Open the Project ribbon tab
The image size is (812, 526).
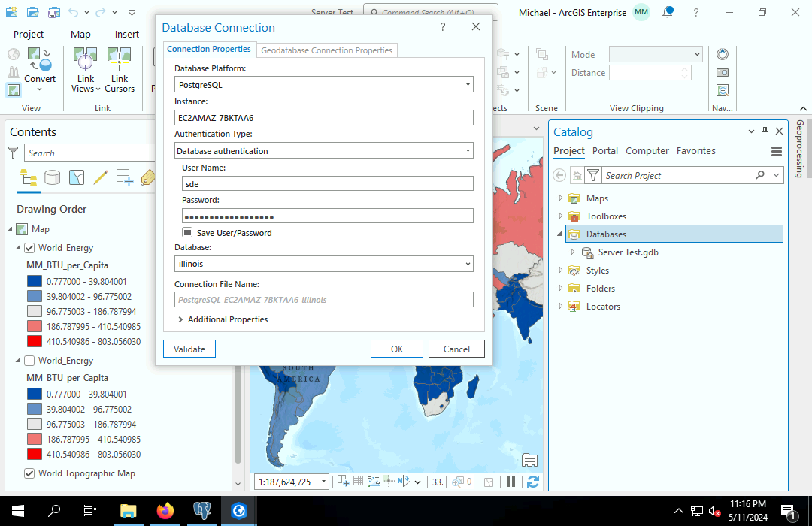coord(29,34)
